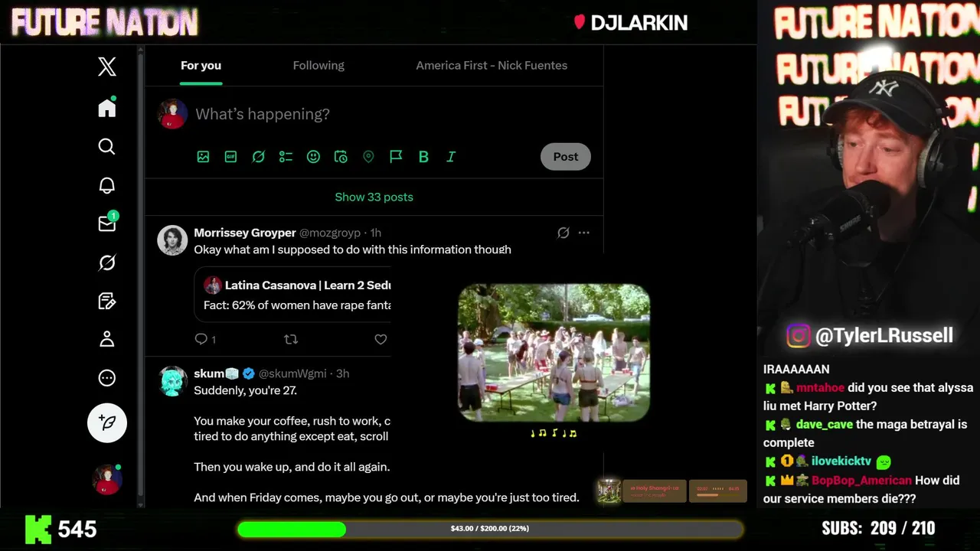Viewport: 980px width, 551px height.
Task: Click Morrissey Groyper avatar
Action: pos(172,240)
